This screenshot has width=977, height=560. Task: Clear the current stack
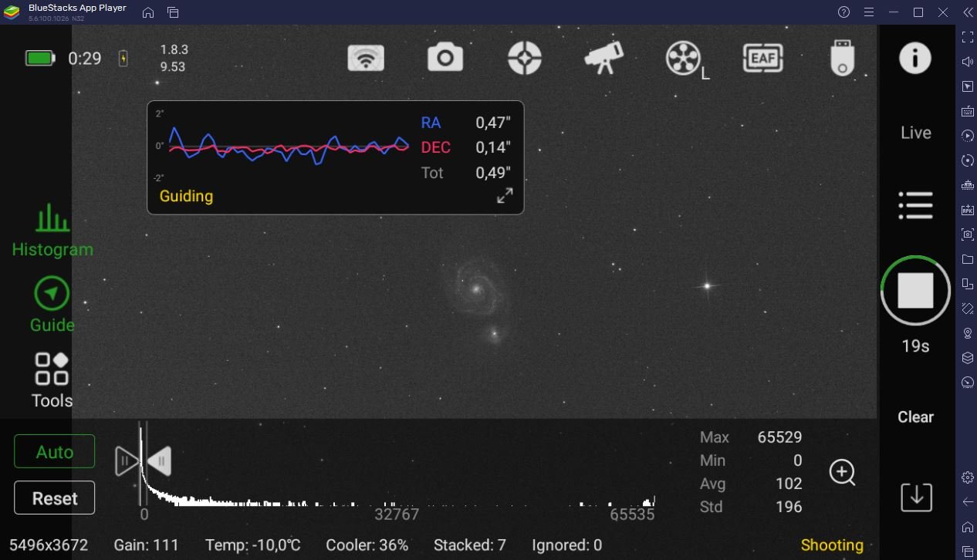(x=916, y=417)
